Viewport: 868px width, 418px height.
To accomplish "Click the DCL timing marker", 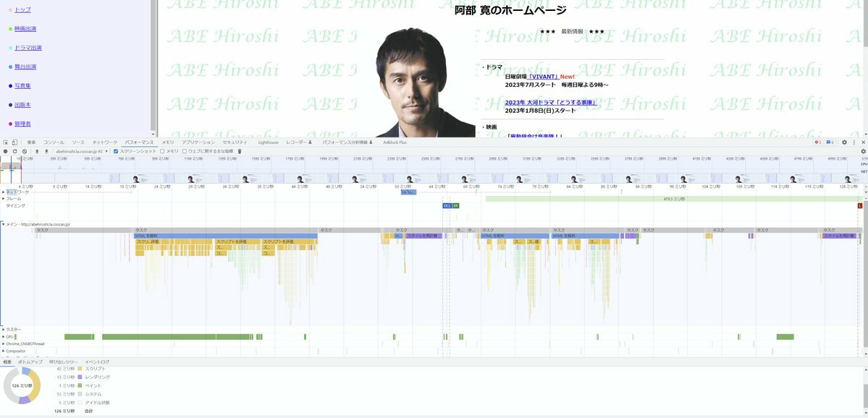I will [447, 205].
